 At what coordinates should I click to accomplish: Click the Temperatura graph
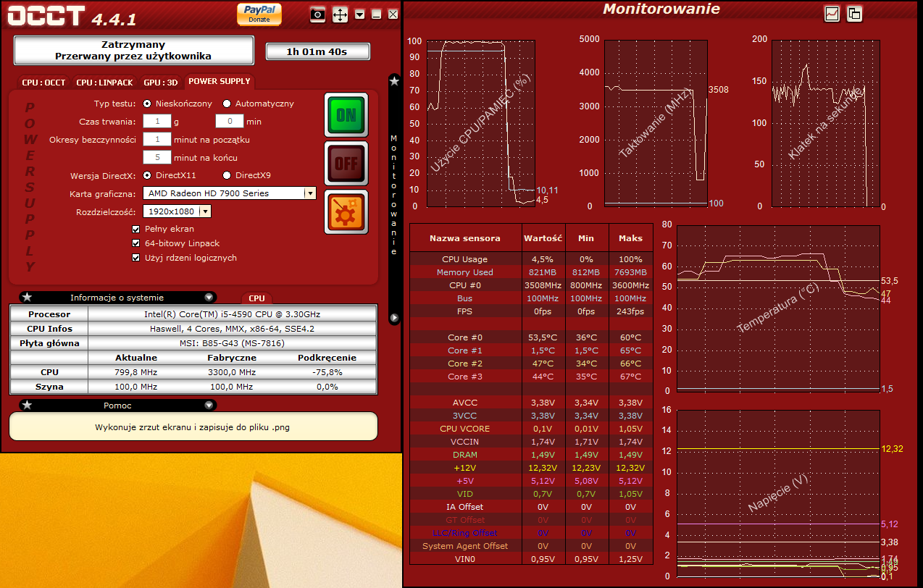(777, 308)
